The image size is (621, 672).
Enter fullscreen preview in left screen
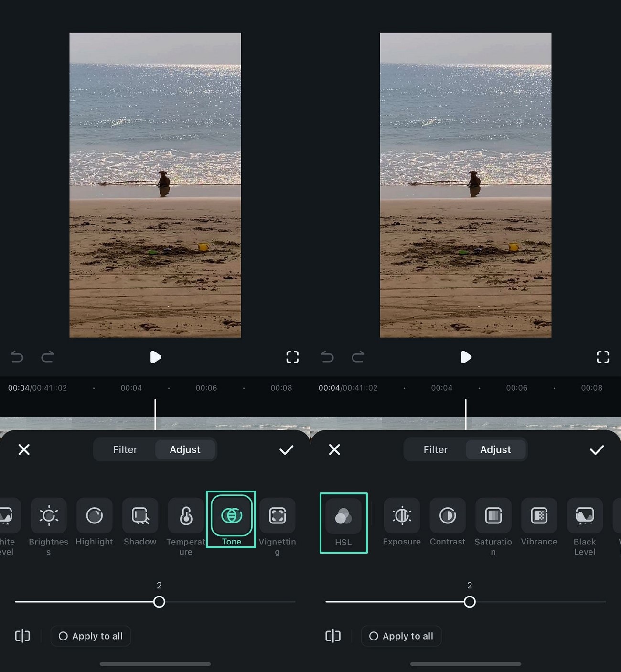click(292, 357)
